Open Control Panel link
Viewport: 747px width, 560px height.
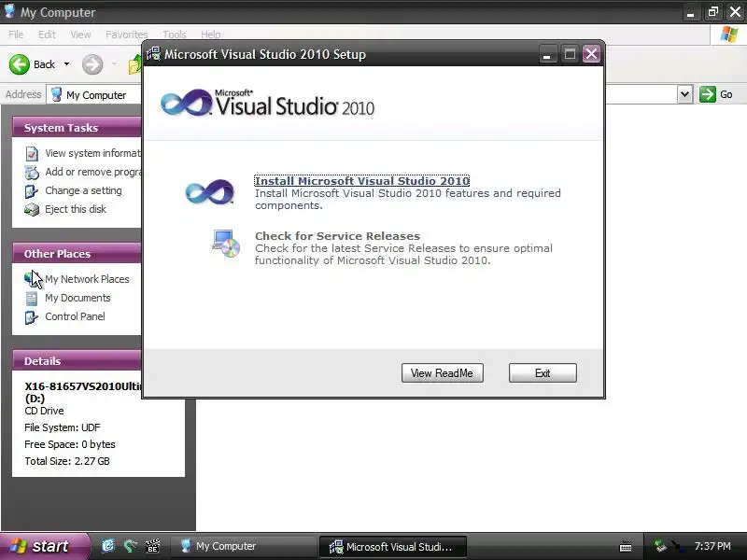[75, 316]
